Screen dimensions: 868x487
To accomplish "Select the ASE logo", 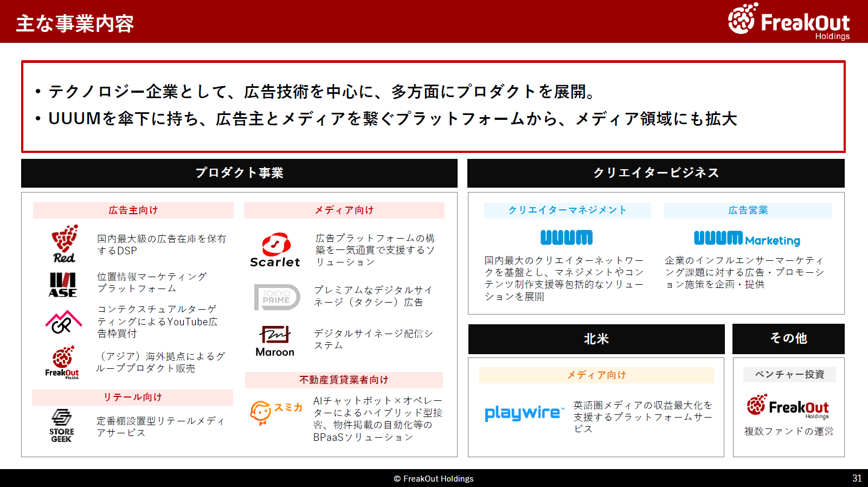I will pos(63,285).
